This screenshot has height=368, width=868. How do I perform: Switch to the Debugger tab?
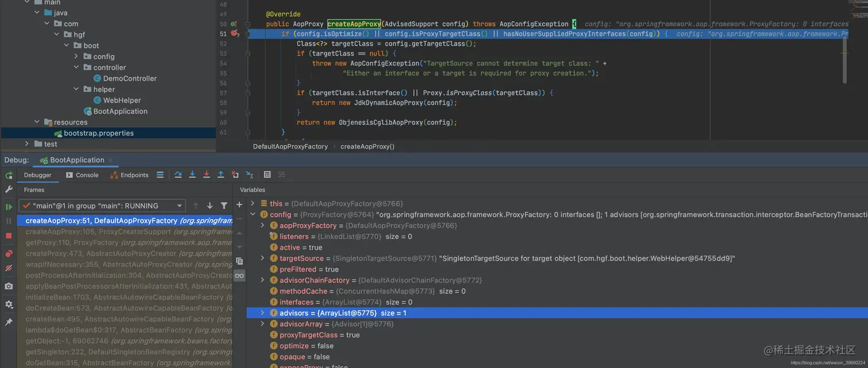tap(37, 175)
